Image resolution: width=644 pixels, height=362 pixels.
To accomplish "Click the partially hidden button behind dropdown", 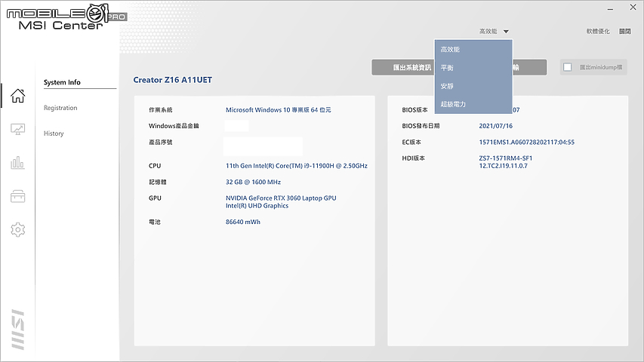I will tap(529, 67).
